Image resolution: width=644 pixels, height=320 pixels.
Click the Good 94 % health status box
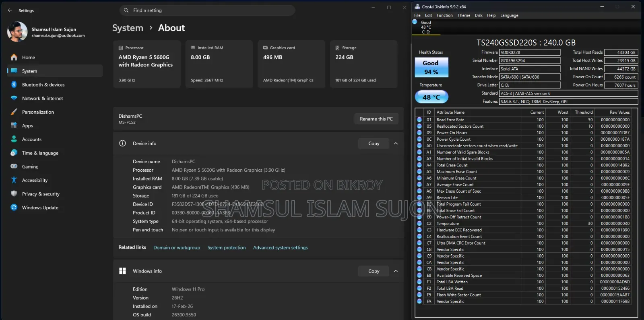coord(431,67)
